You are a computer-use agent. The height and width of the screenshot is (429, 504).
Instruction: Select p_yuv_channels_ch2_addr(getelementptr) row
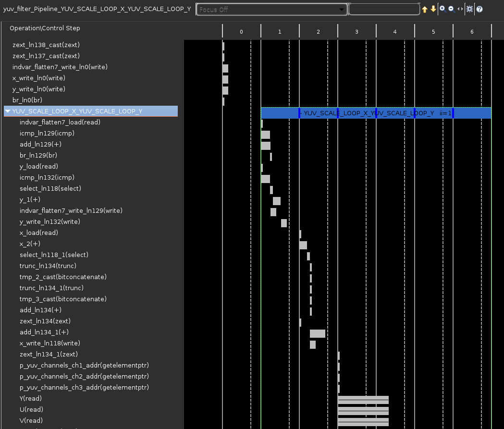pos(84,377)
